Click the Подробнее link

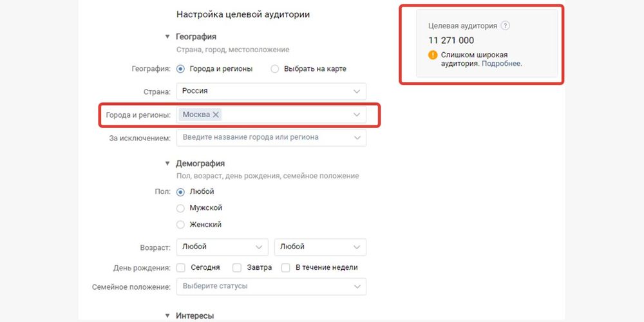point(502,64)
